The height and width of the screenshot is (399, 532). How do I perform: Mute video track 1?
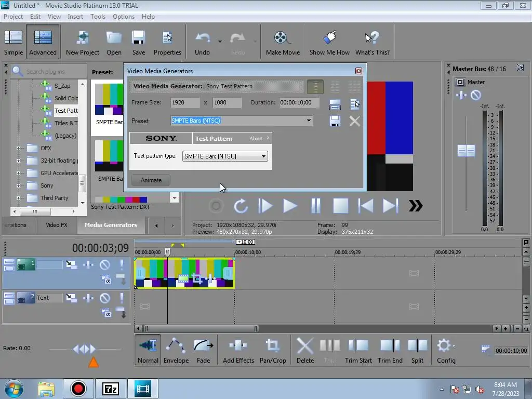click(104, 264)
